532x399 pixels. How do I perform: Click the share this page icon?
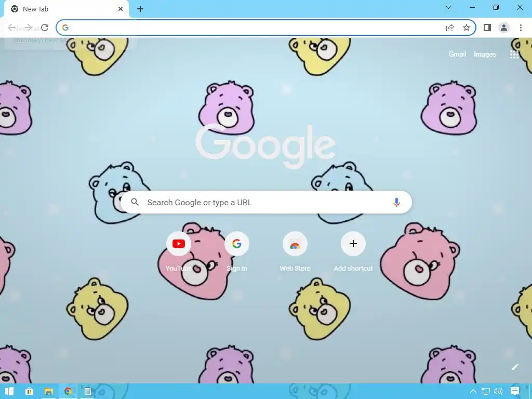pos(449,28)
